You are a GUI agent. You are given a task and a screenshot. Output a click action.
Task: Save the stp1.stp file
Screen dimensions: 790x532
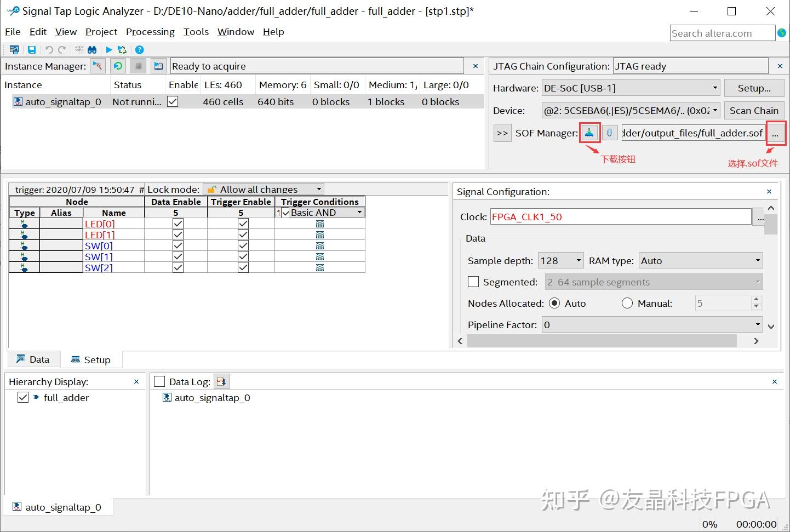(x=31, y=49)
